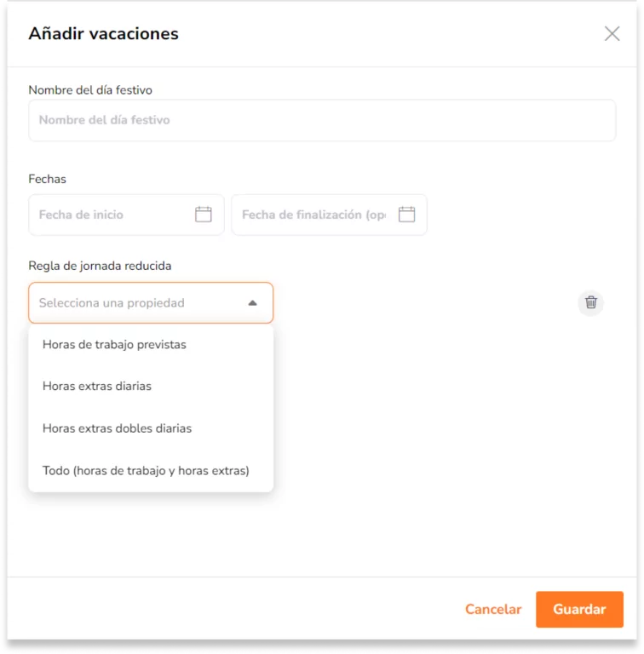
Task: Click the Nombre del día festivo label
Action: pos(90,90)
